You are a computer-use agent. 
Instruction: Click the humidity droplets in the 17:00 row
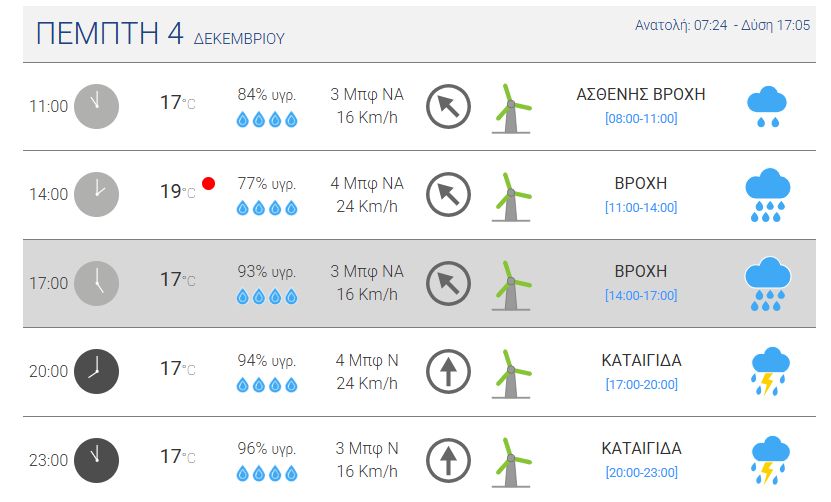click(x=267, y=296)
